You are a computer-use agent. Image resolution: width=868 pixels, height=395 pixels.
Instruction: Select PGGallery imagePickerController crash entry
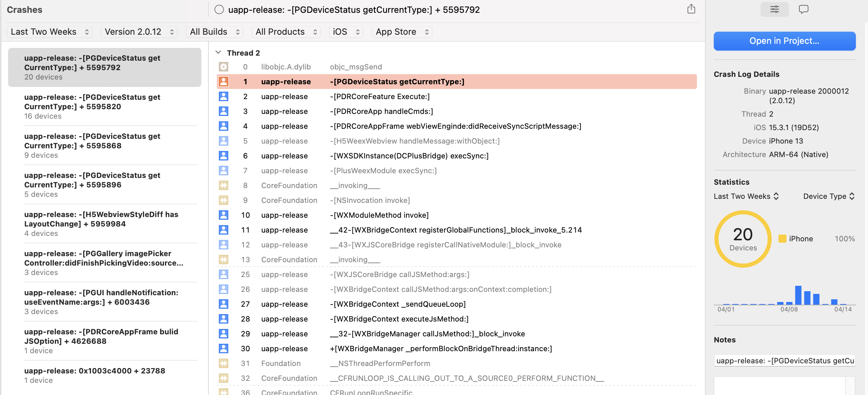(104, 263)
